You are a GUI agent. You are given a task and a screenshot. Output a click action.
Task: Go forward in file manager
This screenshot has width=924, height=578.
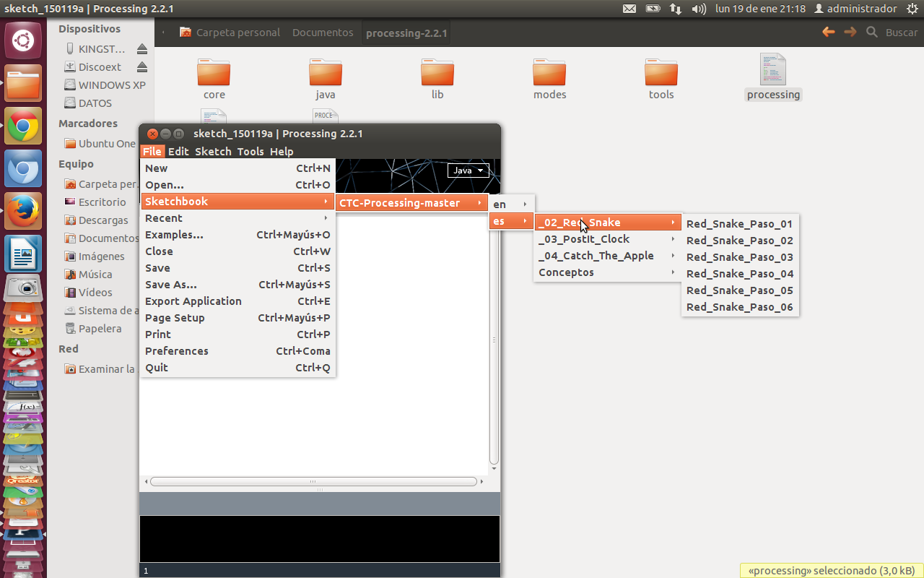[850, 32]
